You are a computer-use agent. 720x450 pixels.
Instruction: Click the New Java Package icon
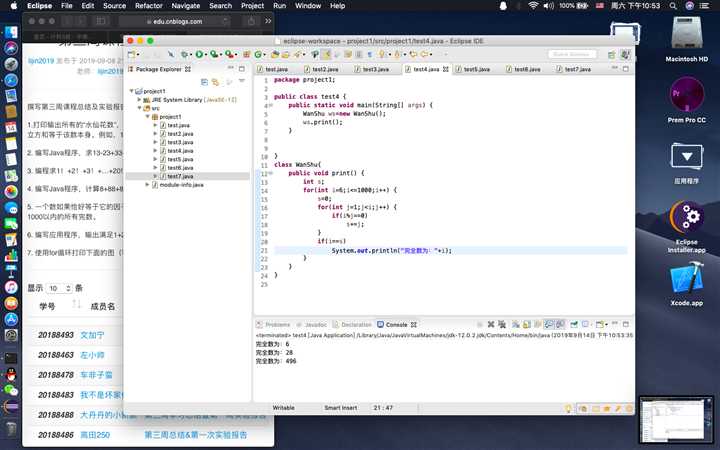(247, 54)
